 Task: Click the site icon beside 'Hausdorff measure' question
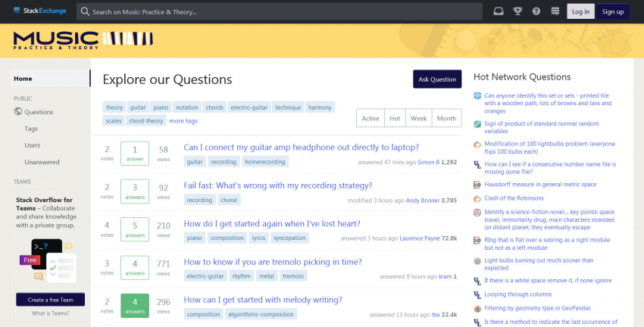(x=477, y=185)
